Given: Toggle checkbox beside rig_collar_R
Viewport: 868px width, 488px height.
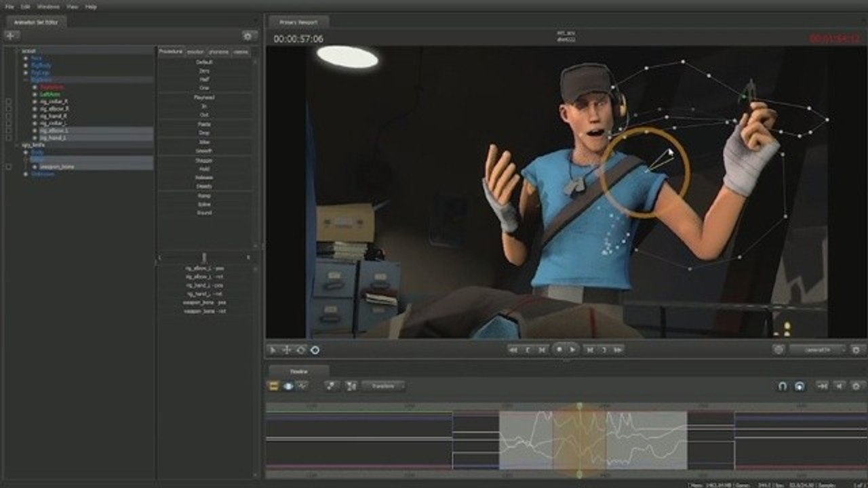Looking at the screenshot, I should [8, 102].
